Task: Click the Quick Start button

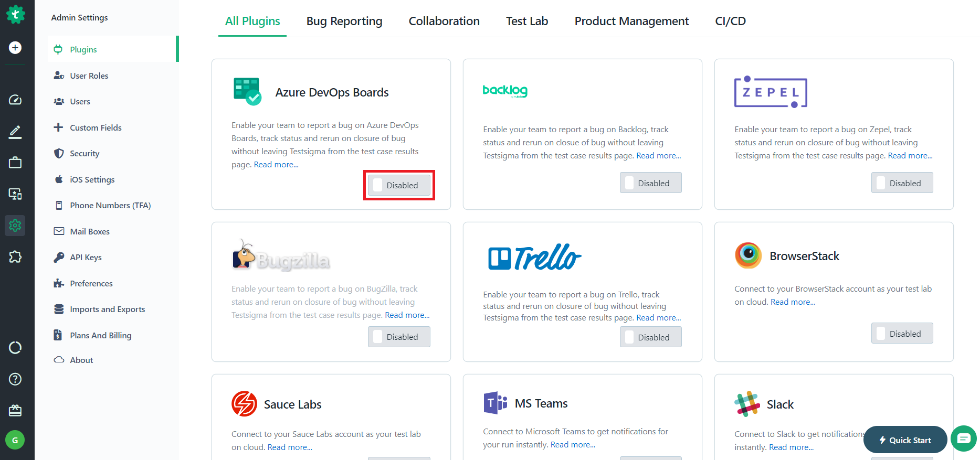Action: tap(905, 440)
